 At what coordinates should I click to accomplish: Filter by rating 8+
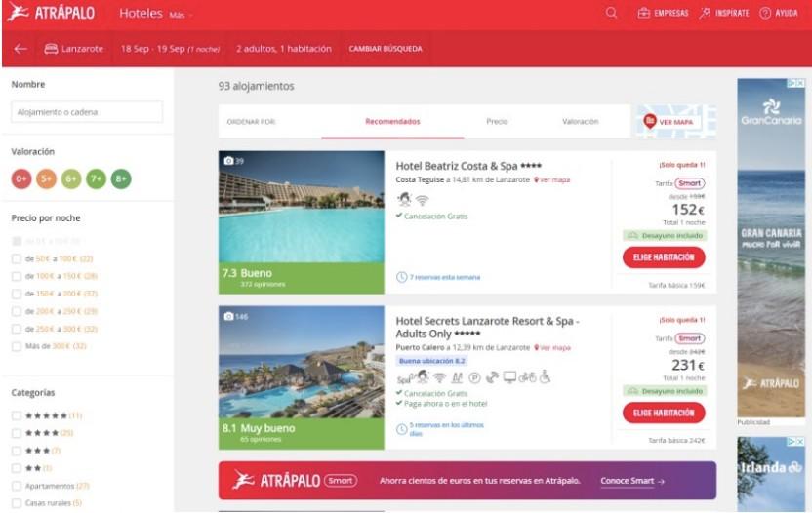pyautogui.click(x=121, y=179)
